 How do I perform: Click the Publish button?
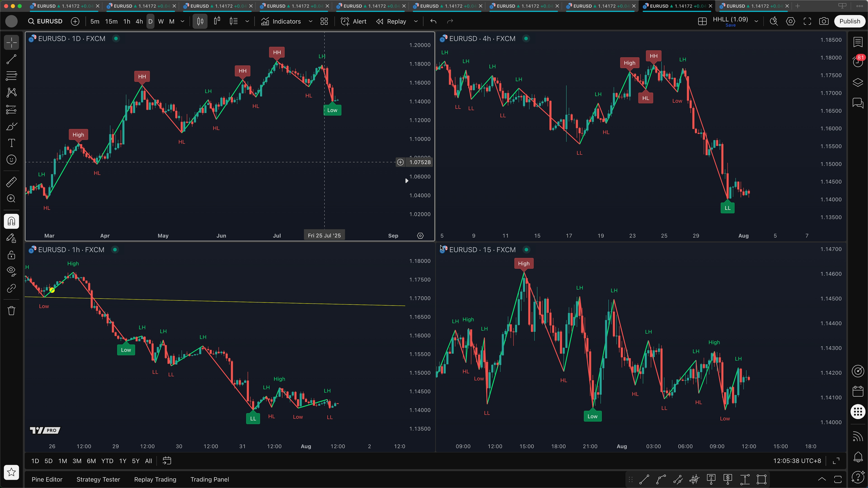point(849,21)
